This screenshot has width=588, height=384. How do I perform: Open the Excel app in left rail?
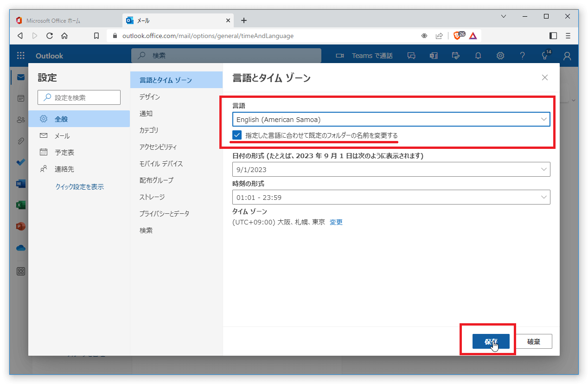(20, 205)
